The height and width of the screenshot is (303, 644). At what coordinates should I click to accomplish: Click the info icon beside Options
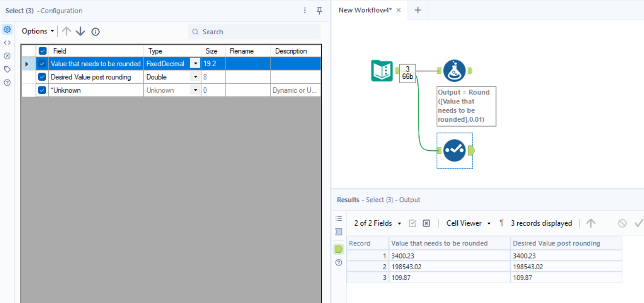(95, 31)
